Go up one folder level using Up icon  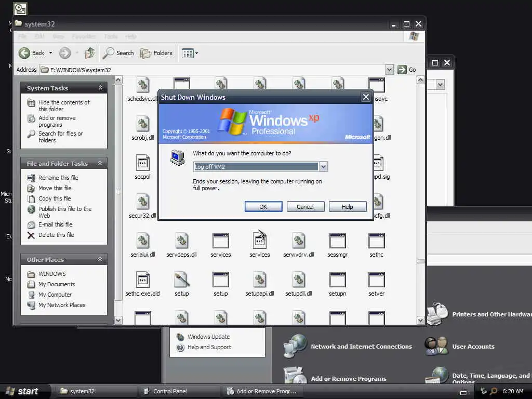89,53
